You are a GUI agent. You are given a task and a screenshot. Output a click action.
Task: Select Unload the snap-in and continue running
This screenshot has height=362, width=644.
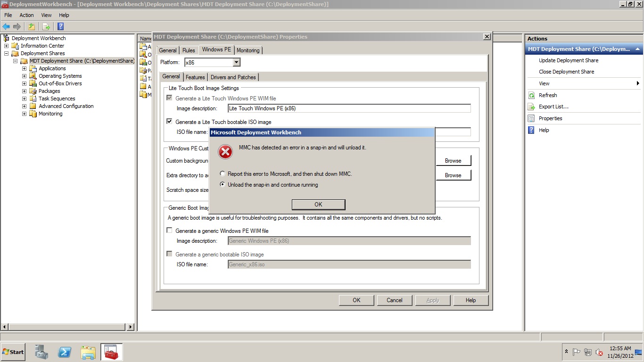(223, 185)
